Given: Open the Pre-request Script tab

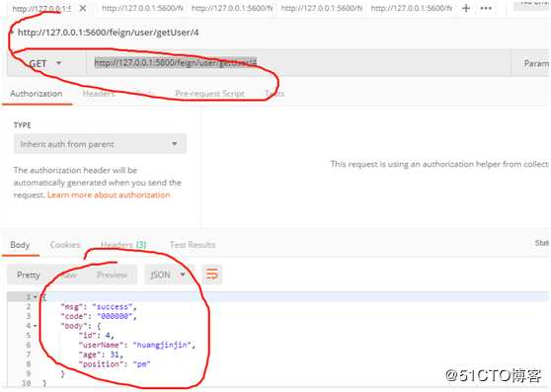Looking at the screenshot, I should 209,94.
